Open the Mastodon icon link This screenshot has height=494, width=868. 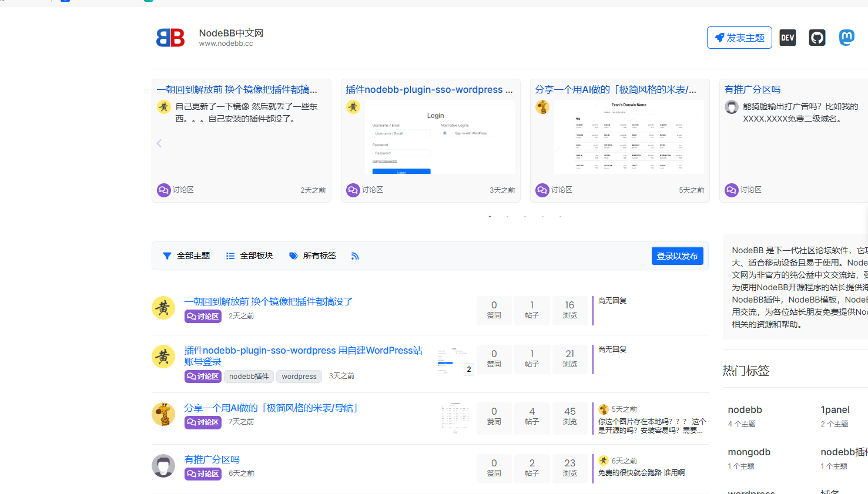pos(846,38)
